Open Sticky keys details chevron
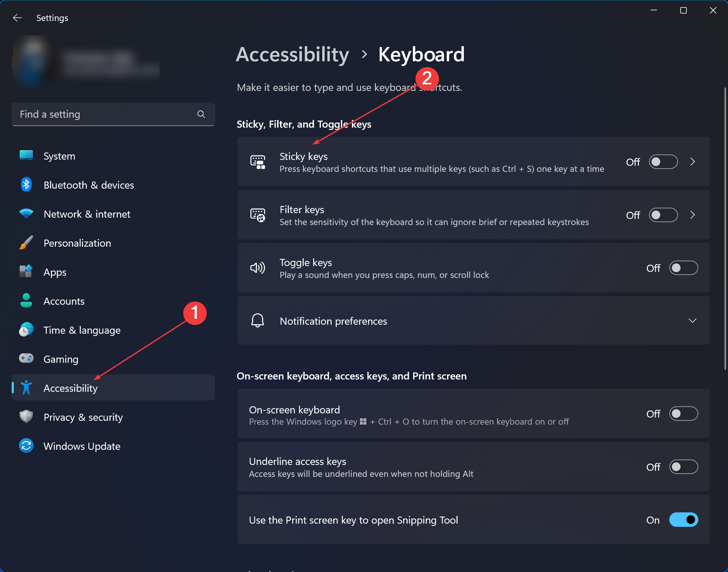The image size is (728, 572). pos(693,162)
